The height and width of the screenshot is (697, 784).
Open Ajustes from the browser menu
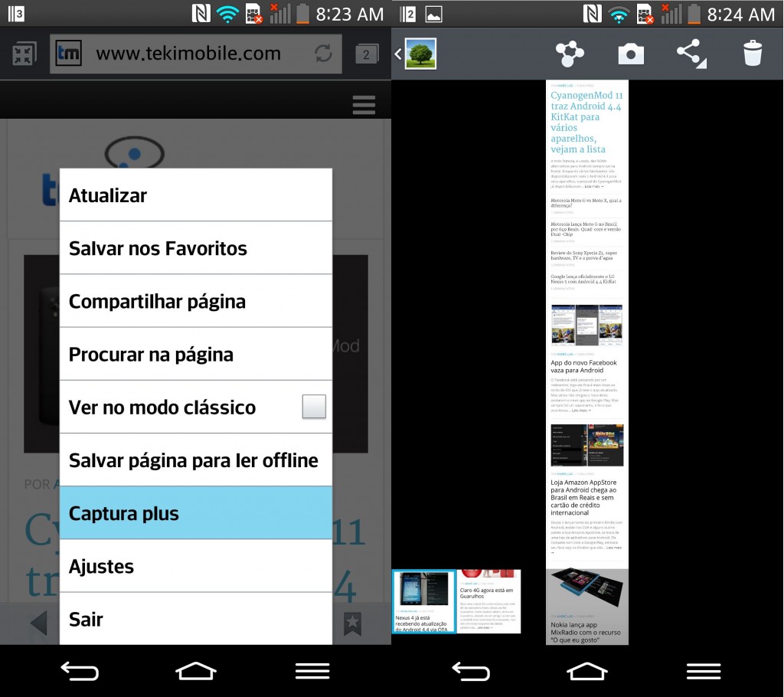pyautogui.click(x=196, y=566)
